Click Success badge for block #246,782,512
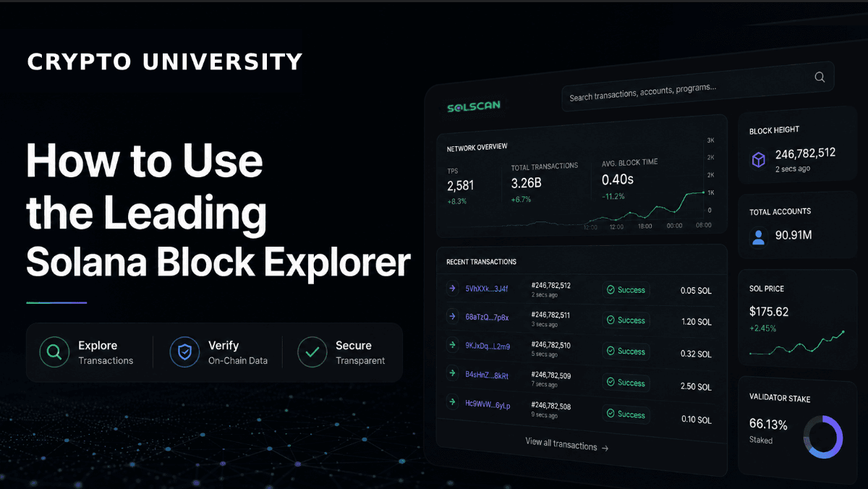The height and width of the screenshot is (489, 868). click(626, 290)
